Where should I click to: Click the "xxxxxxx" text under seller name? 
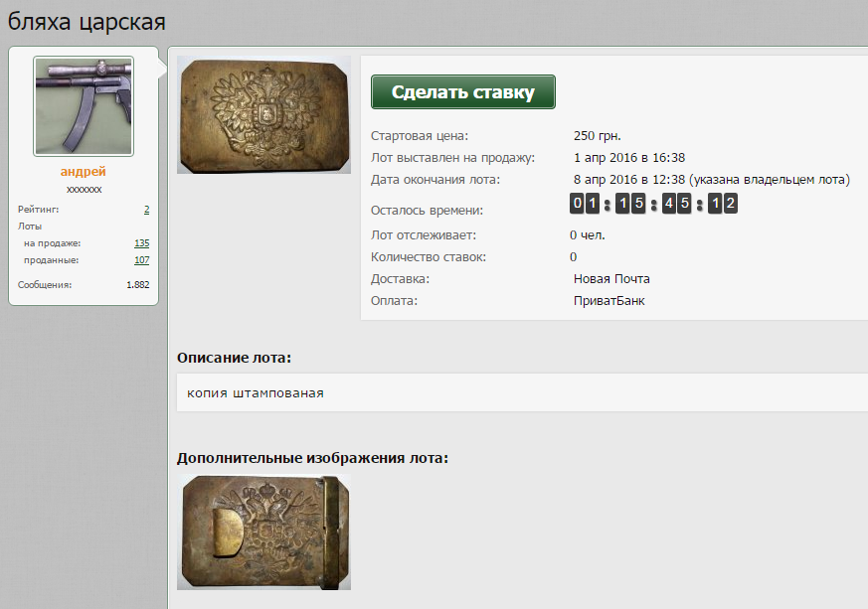84,189
